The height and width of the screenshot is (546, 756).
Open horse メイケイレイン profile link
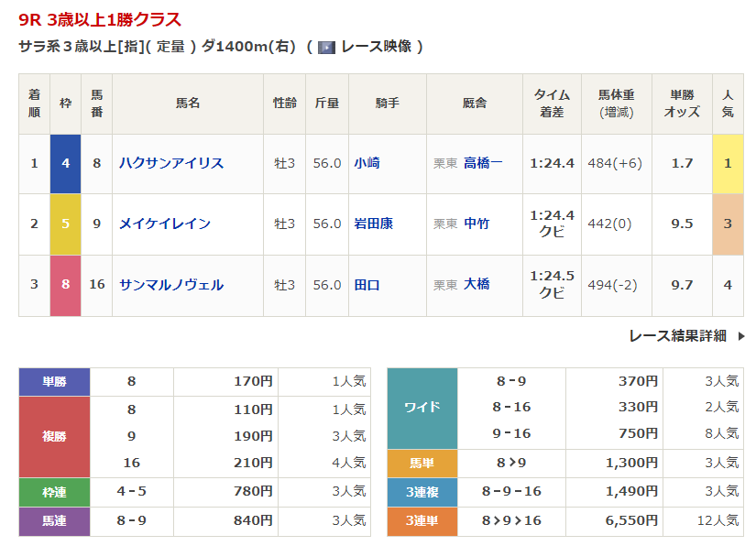(x=165, y=224)
